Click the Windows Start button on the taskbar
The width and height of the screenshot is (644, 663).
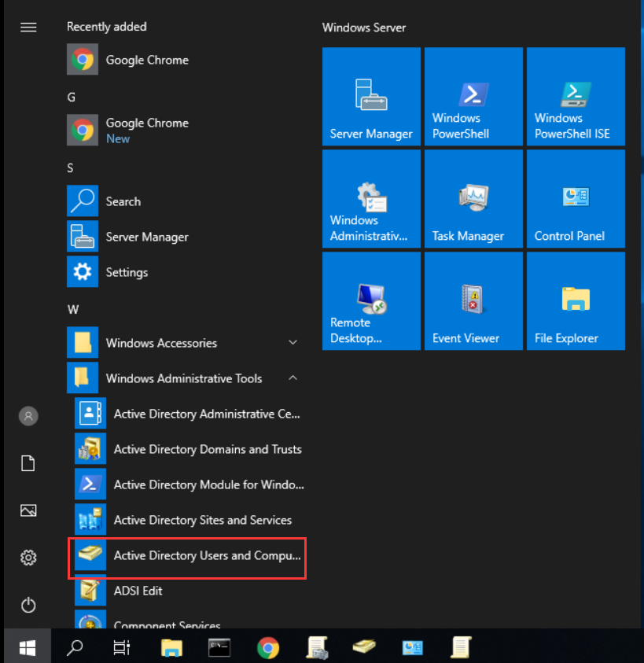click(28, 647)
